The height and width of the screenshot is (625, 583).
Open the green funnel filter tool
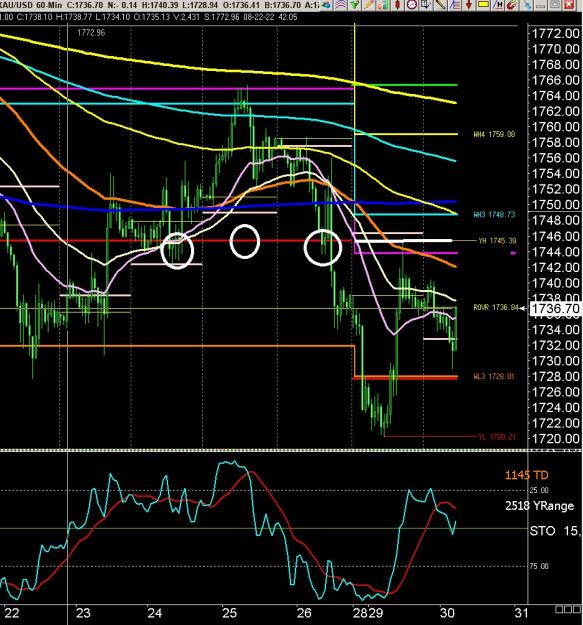355,4
